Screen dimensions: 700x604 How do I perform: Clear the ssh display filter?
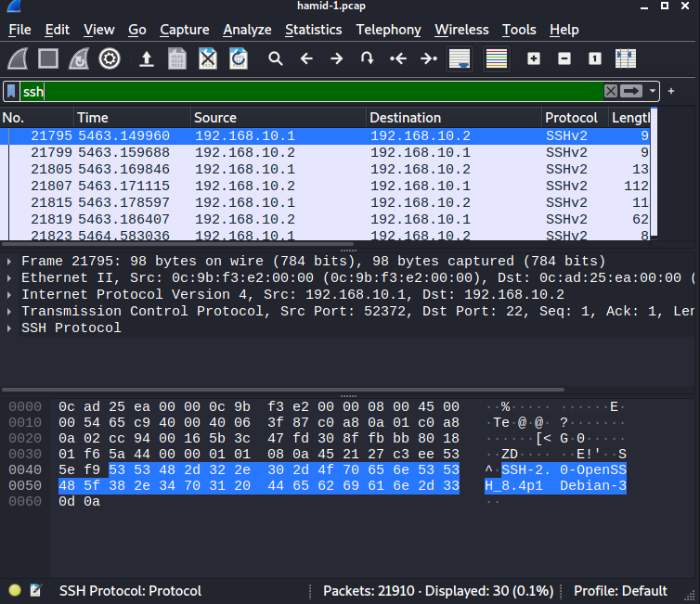[x=610, y=91]
